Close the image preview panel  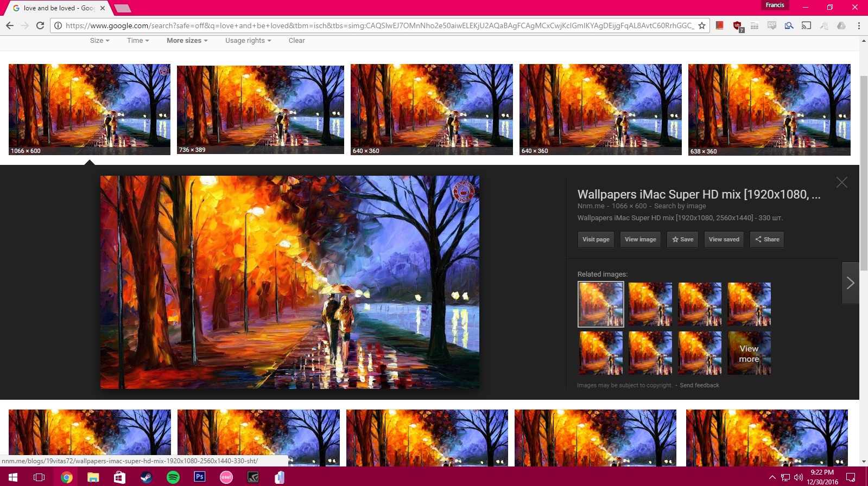(842, 182)
